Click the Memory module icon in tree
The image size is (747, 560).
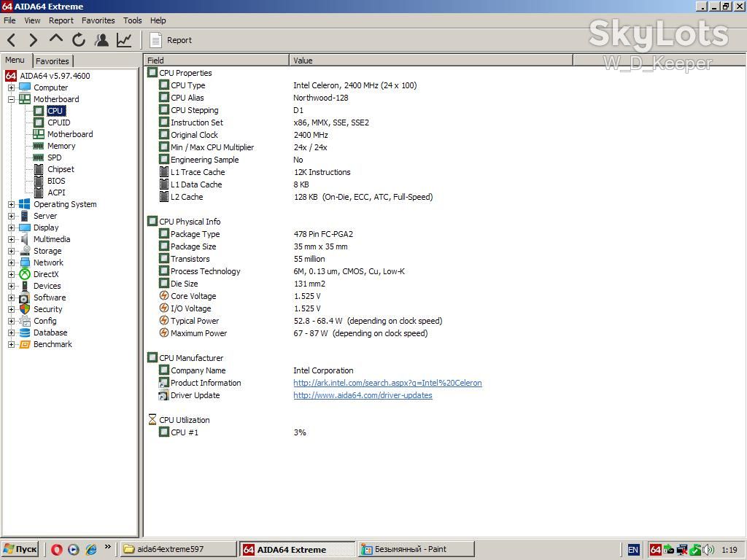click(x=39, y=146)
